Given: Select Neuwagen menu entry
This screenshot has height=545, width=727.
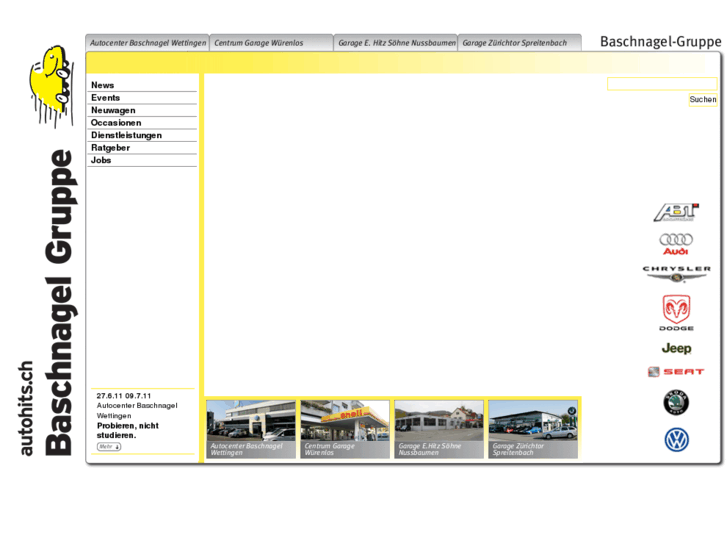Looking at the screenshot, I should coord(142,110).
